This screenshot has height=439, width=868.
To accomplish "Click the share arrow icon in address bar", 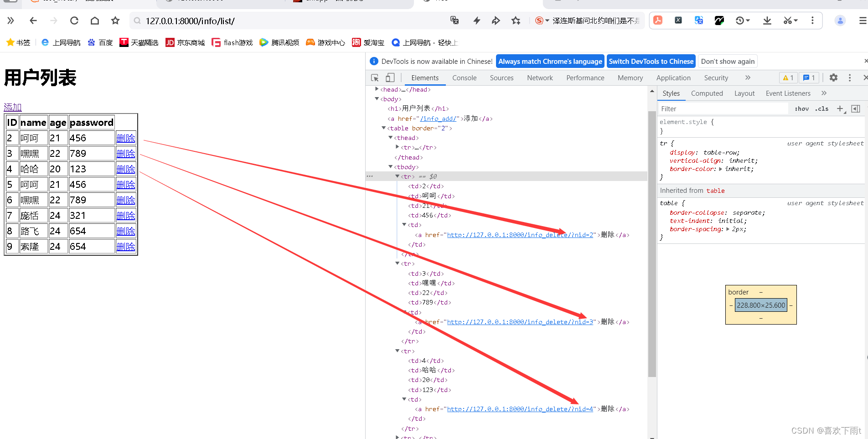I will click(496, 21).
